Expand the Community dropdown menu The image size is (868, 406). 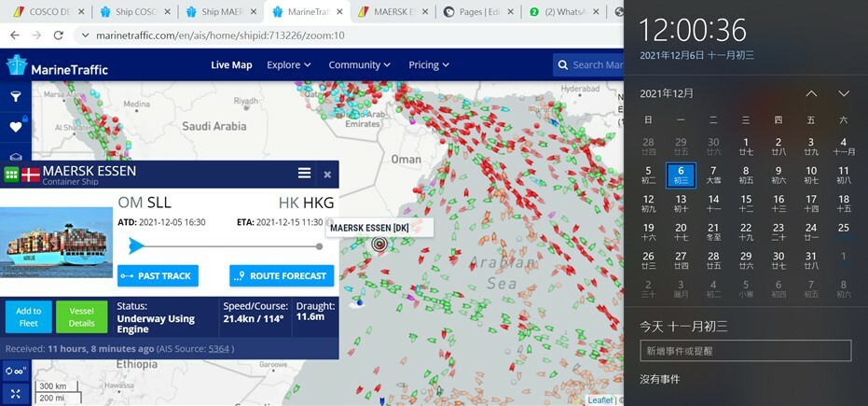tap(360, 65)
